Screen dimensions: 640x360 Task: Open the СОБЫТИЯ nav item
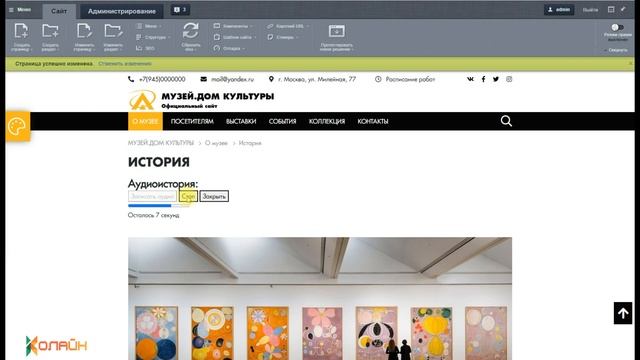282,121
